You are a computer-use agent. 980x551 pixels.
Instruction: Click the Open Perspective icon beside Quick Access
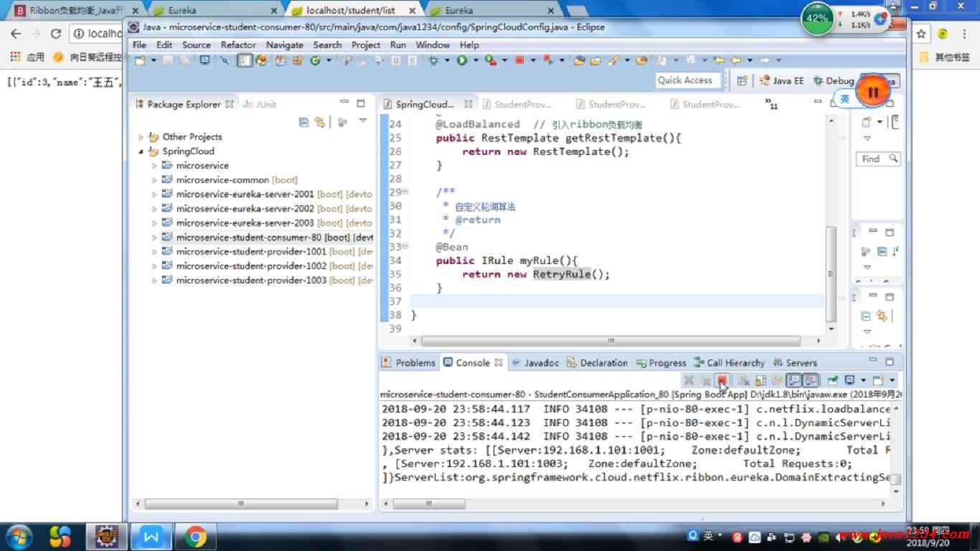click(x=742, y=80)
